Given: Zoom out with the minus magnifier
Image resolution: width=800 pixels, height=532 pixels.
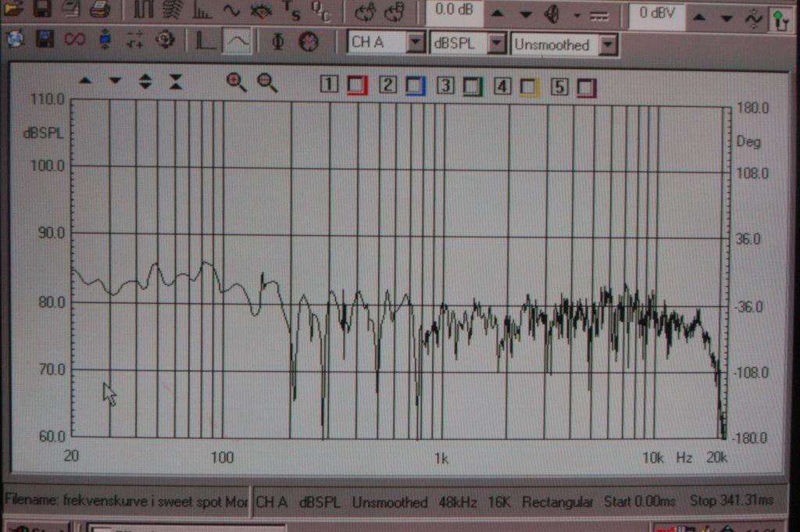Looking at the screenshot, I should (x=267, y=82).
